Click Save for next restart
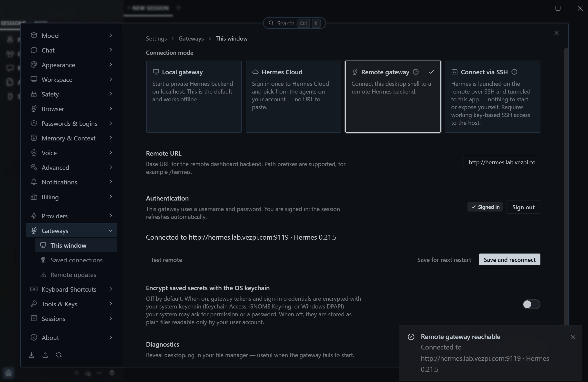The image size is (588, 382). pos(444,260)
